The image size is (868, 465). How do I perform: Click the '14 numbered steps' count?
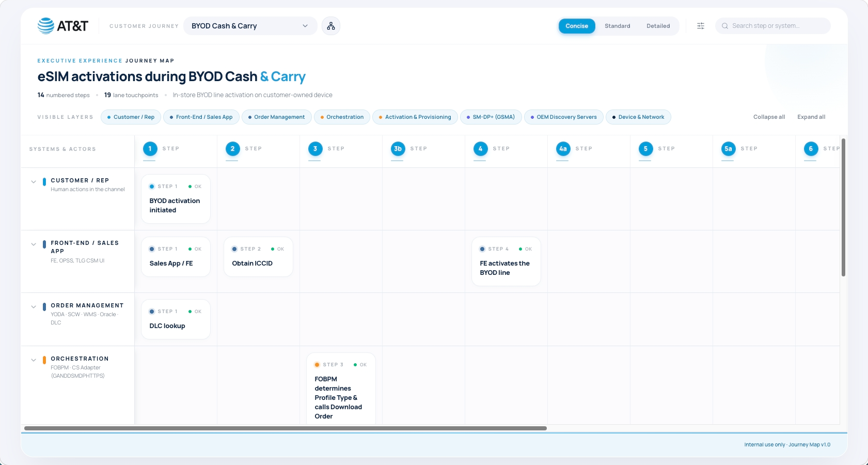click(64, 95)
